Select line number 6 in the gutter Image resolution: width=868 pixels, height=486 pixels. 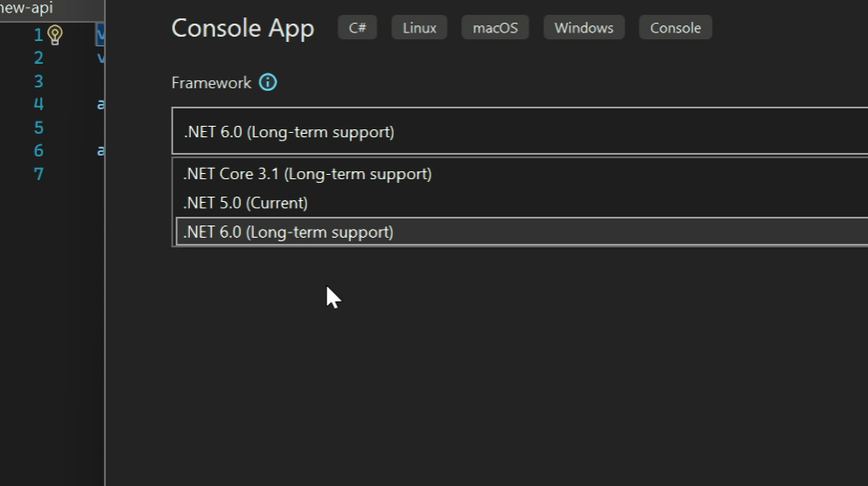coord(38,151)
